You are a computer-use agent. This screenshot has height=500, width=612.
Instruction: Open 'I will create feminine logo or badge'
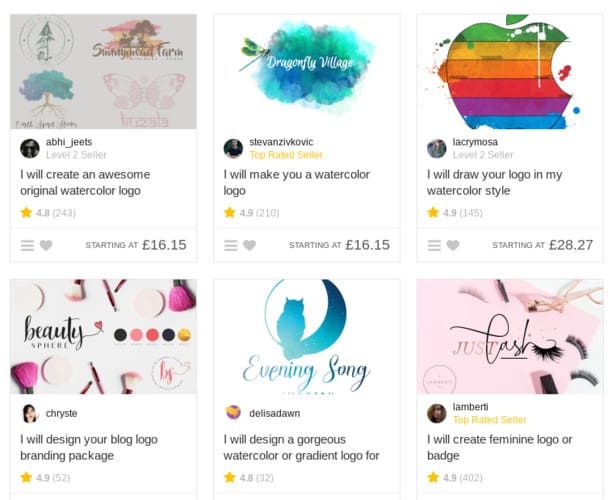click(x=500, y=447)
